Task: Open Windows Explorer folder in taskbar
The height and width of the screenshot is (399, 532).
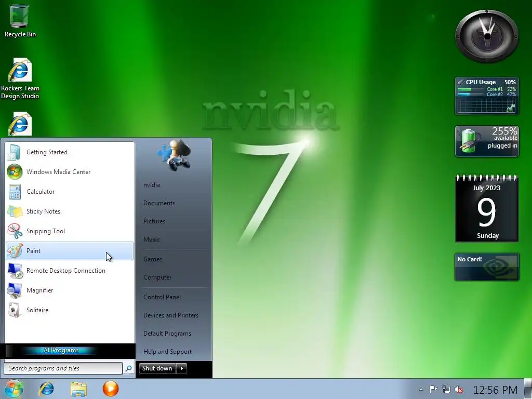Action: (79, 389)
